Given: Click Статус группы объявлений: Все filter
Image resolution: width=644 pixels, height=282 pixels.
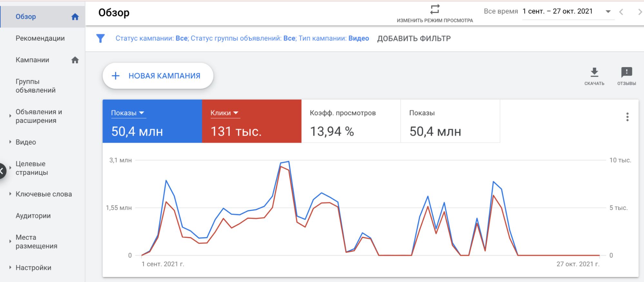Looking at the screenshot, I should coord(243,38).
